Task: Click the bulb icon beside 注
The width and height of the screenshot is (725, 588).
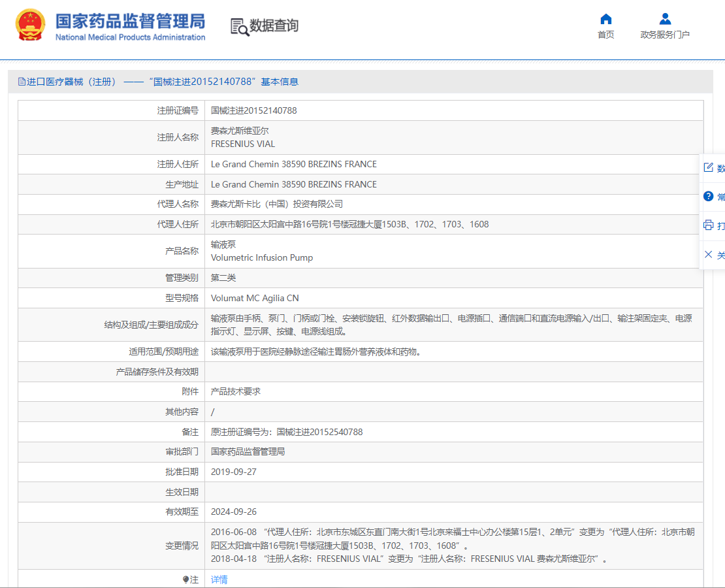Action: (185, 580)
